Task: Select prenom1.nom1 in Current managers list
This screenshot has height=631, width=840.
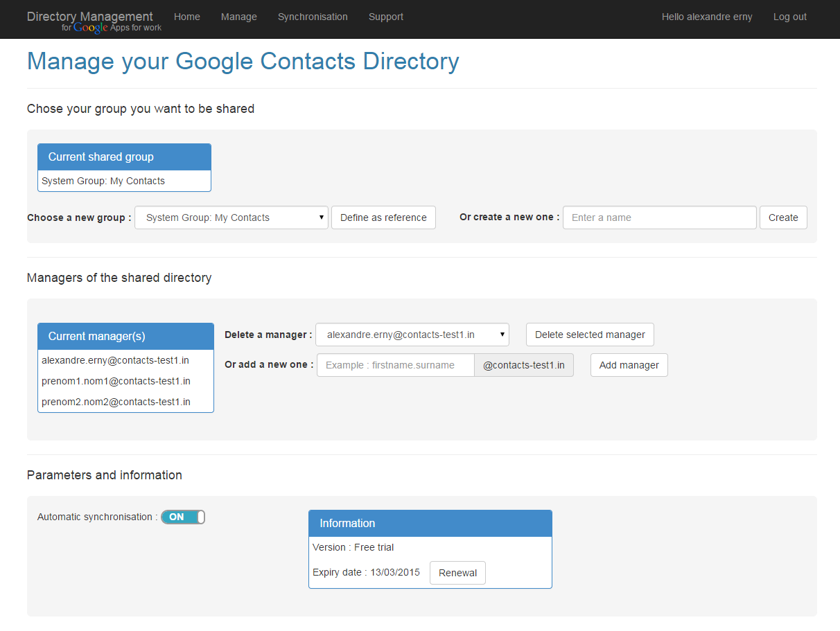Action: coord(116,381)
